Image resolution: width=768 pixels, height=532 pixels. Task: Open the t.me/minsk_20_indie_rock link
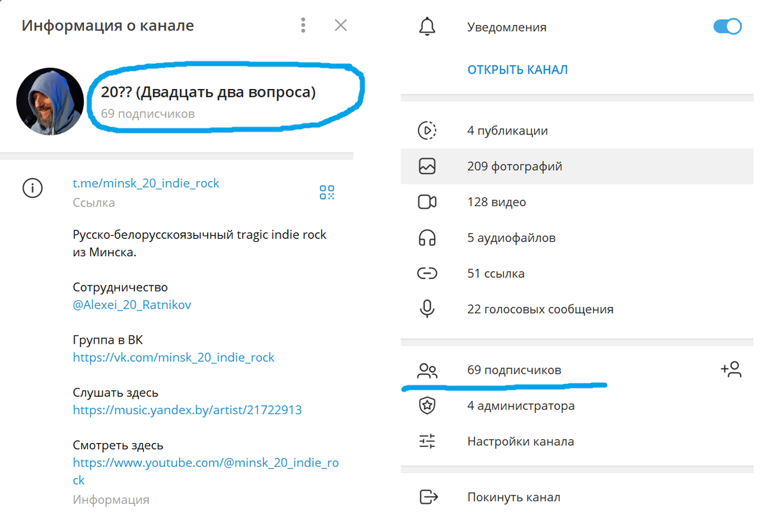click(x=145, y=183)
